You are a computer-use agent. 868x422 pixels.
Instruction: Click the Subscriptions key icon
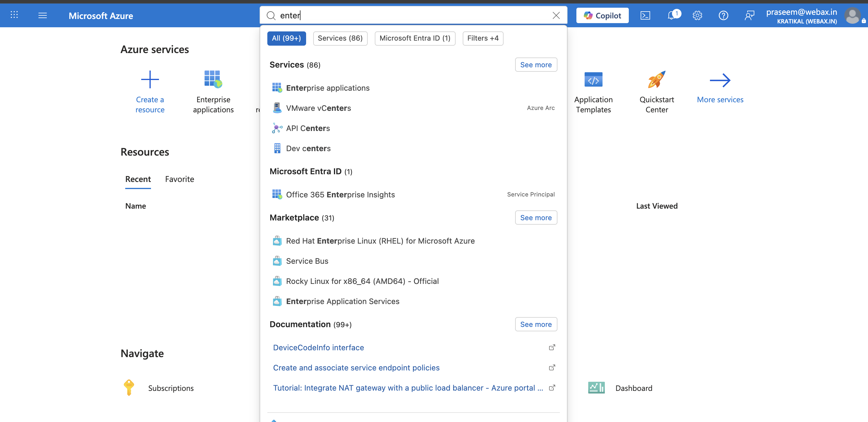point(129,388)
